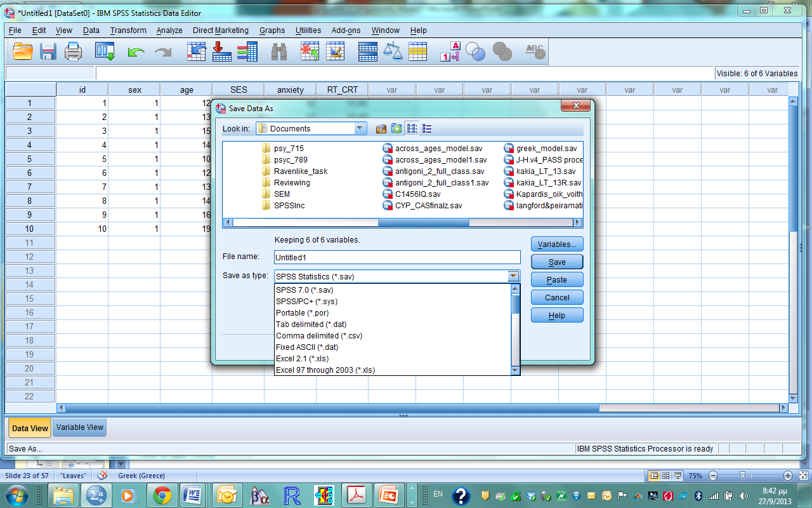812x508 pixels.
Task: Click the Select cases toolbar icon
Action: (x=417, y=51)
